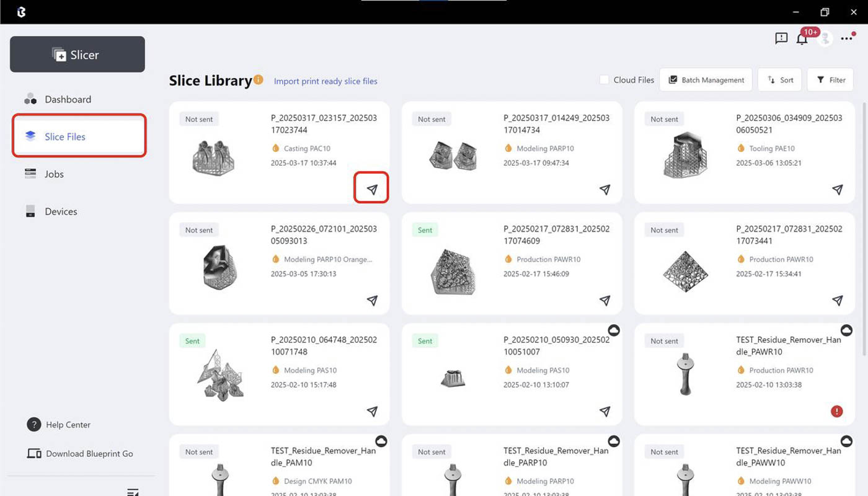Click file name P_20250217_072831_20250217074609

click(x=556, y=235)
